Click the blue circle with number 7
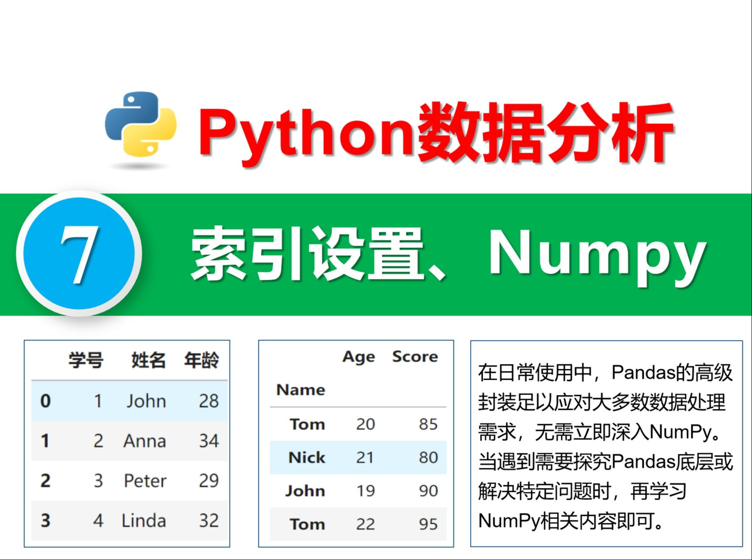This screenshot has width=752, height=560. click(79, 254)
